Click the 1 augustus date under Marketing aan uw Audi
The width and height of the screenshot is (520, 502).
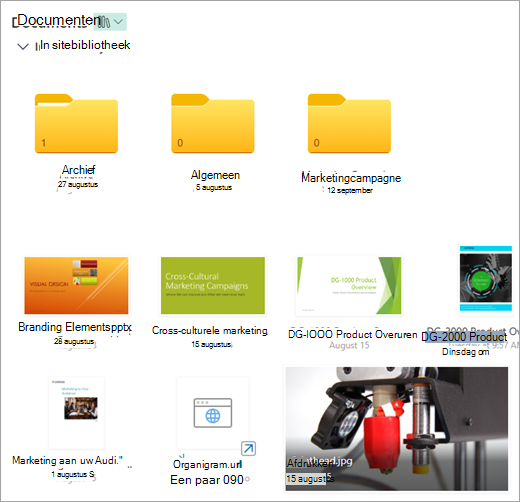click(73, 474)
